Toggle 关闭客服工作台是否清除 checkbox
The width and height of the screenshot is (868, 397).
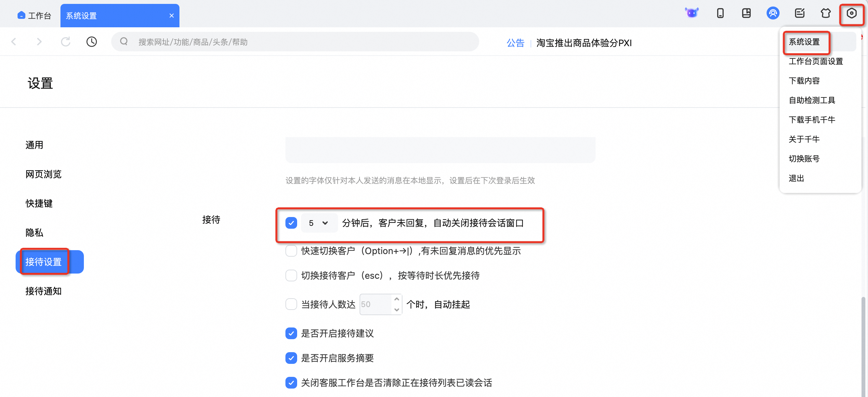tap(291, 382)
